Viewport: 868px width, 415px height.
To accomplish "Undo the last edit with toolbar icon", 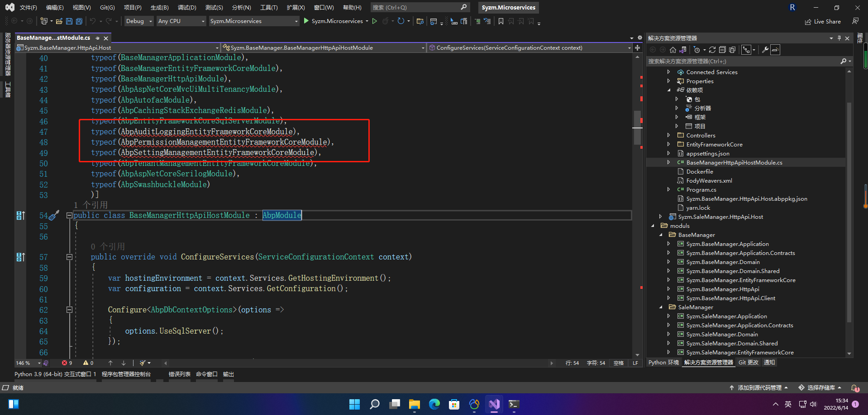I will [x=93, y=21].
